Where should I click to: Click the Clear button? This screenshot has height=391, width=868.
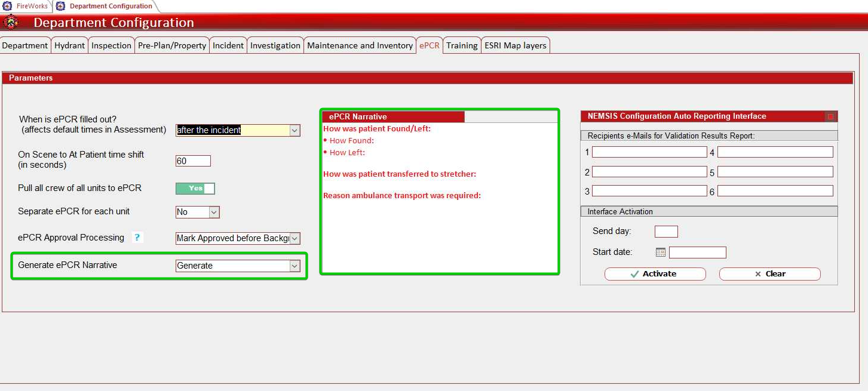point(769,274)
